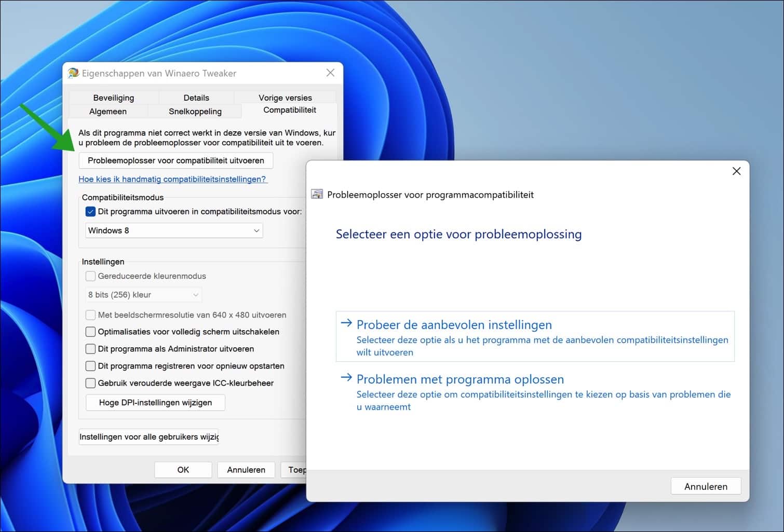Uncheck Dit programma uitvoeren in compatibiliteitsmodus

click(90, 211)
